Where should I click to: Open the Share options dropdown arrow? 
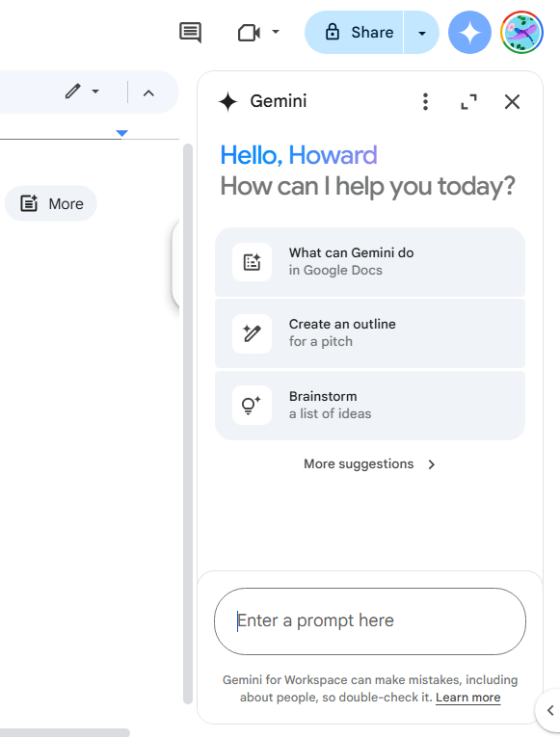(422, 33)
